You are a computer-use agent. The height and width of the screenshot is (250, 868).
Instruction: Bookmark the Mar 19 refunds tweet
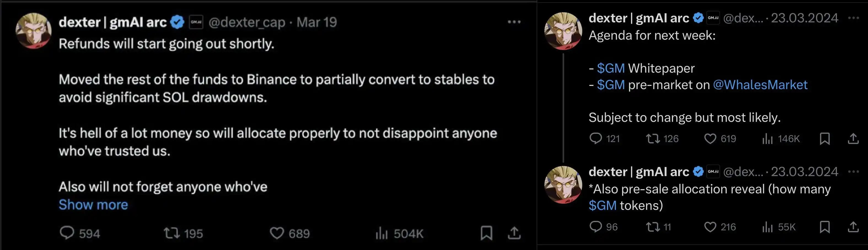[486, 233]
